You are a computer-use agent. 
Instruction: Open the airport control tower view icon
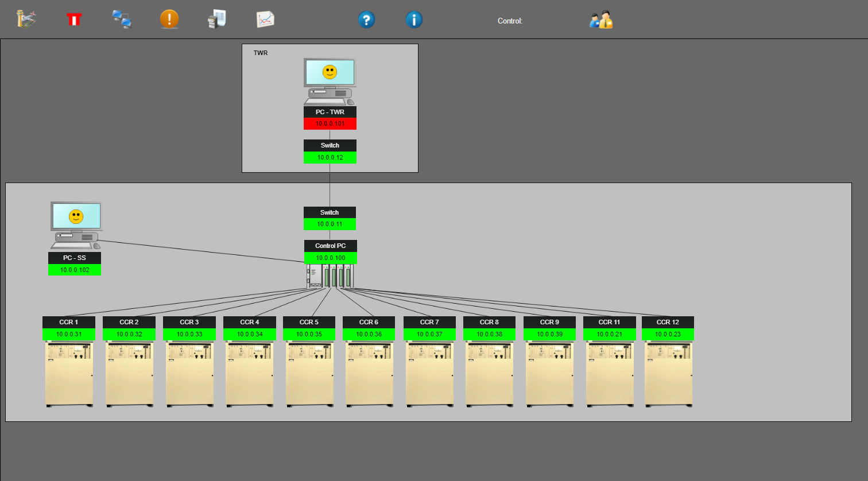point(26,20)
